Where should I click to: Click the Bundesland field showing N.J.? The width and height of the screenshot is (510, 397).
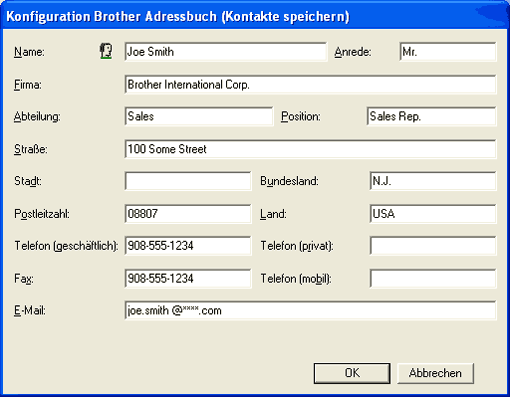pos(433,181)
